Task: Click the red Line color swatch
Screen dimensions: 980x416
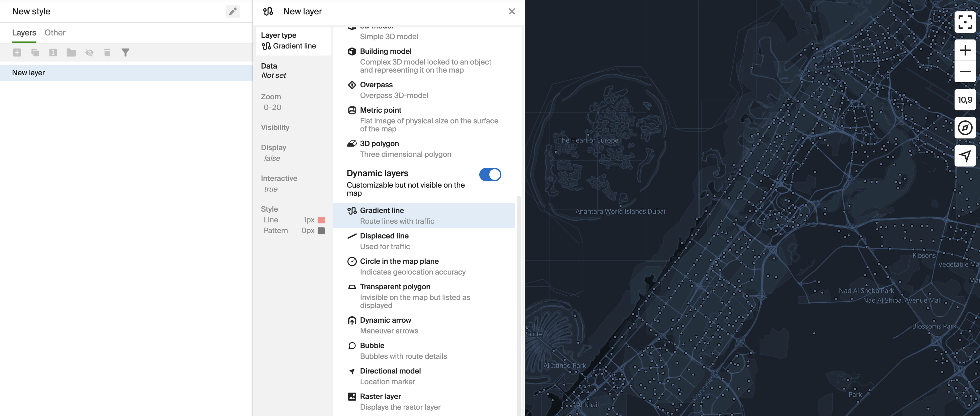Action: (x=321, y=220)
